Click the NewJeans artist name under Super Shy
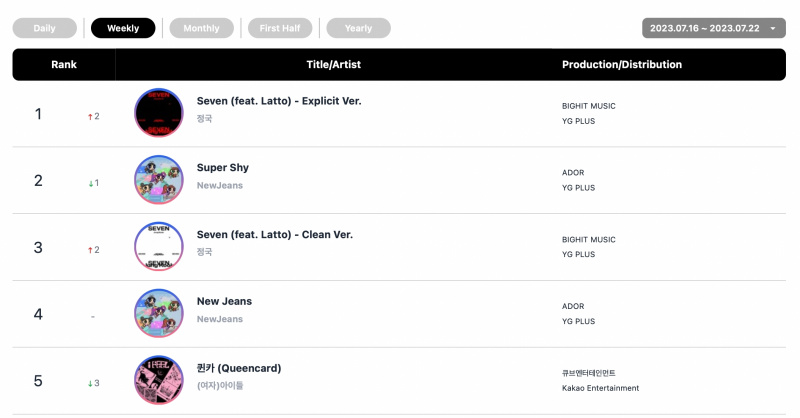The height and width of the screenshot is (418, 800). point(220,186)
